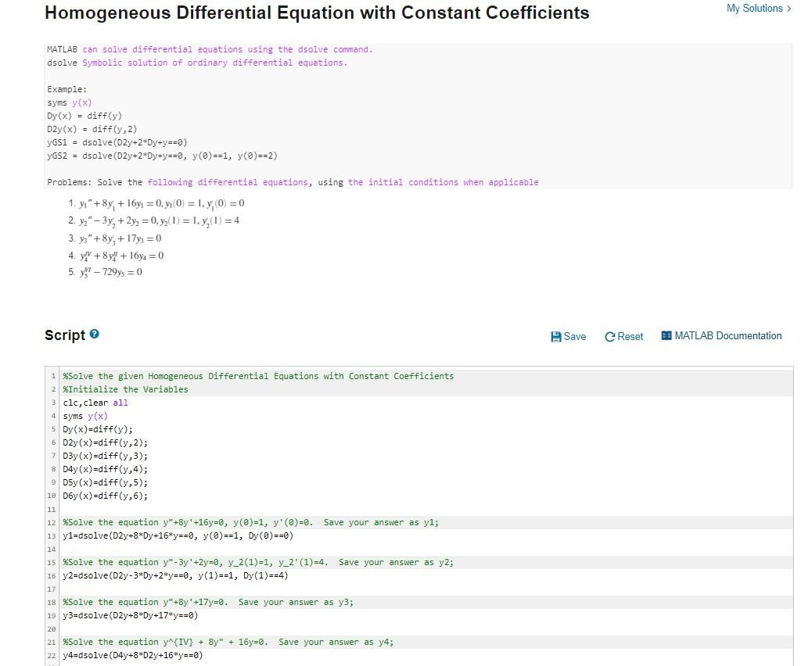The image size is (812, 666).
Task: Click the help question mark beside Script
Action: pyautogui.click(x=93, y=332)
